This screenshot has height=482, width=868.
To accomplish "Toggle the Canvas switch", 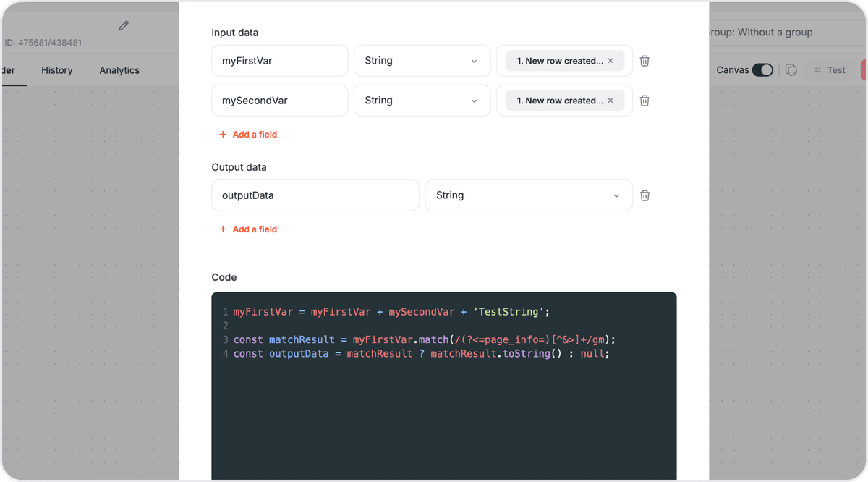I will tap(762, 70).
